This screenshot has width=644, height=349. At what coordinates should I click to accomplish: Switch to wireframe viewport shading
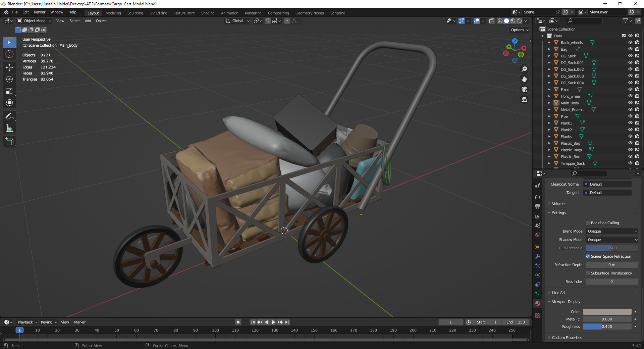[500, 21]
